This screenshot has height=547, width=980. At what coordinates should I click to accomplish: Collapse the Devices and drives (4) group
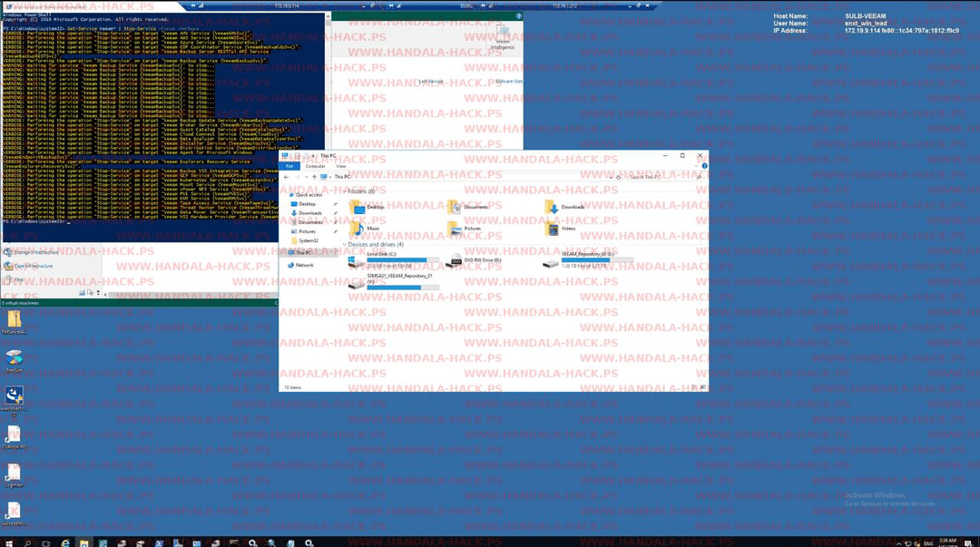click(x=345, y=244)
